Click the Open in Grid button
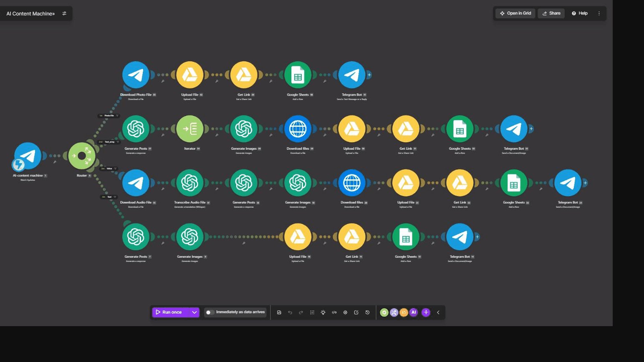644x362 pixels. point(515,13)
